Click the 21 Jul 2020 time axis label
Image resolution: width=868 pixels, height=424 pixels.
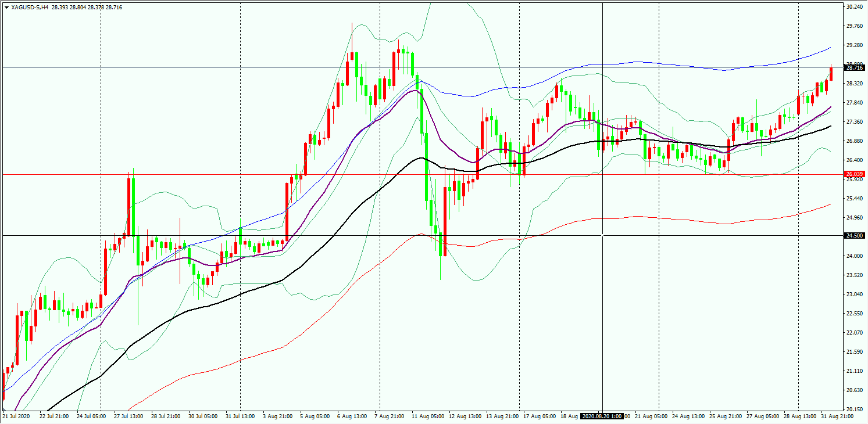(16, 416)
